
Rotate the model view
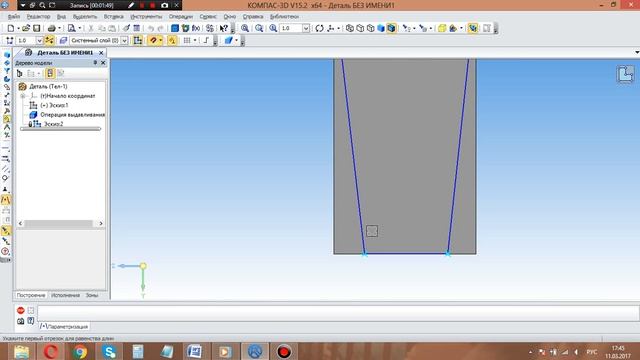click(320, 28)
